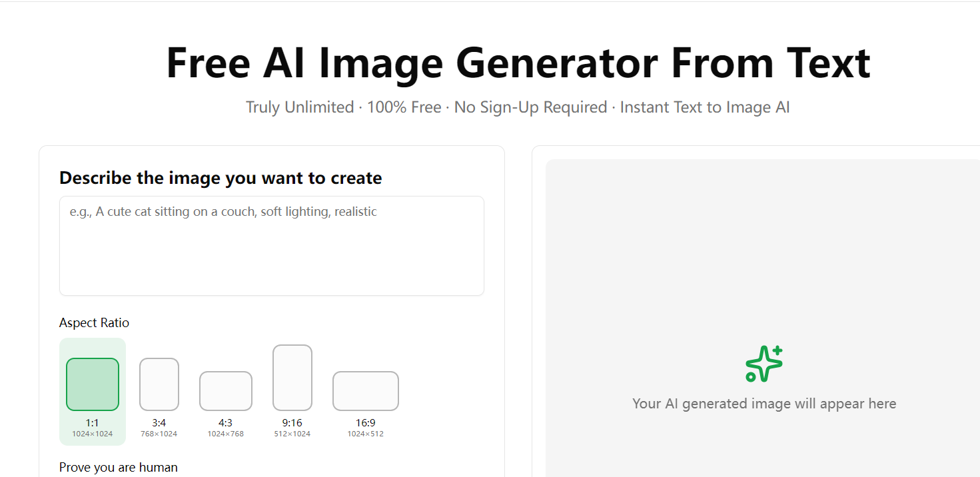This screenshot has height=477, width=980.
Task: Click the No Sign-Up Required tagline text
Action: coord(530,107)
